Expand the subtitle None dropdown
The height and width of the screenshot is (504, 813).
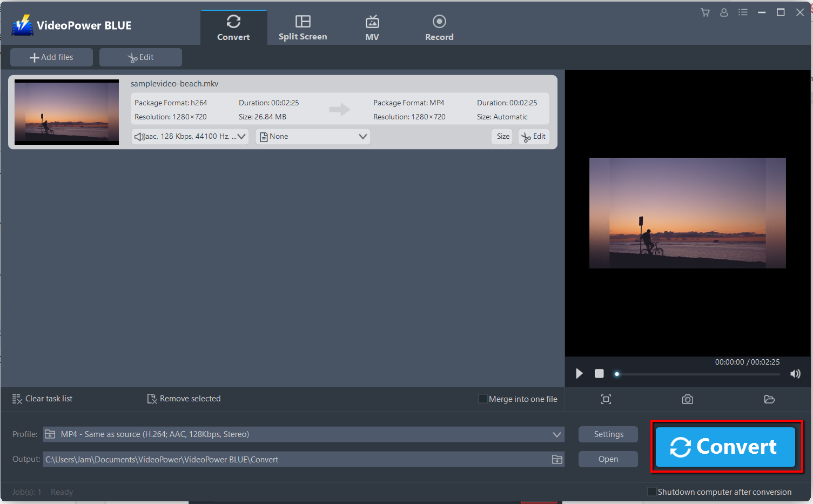click(x=362, y=136)
